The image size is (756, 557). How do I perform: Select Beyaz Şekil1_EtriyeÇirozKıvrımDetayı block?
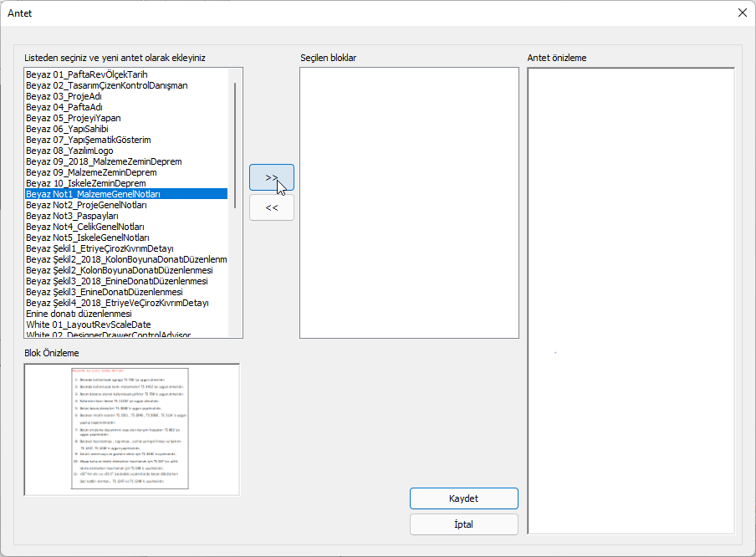tap(125, 248)
